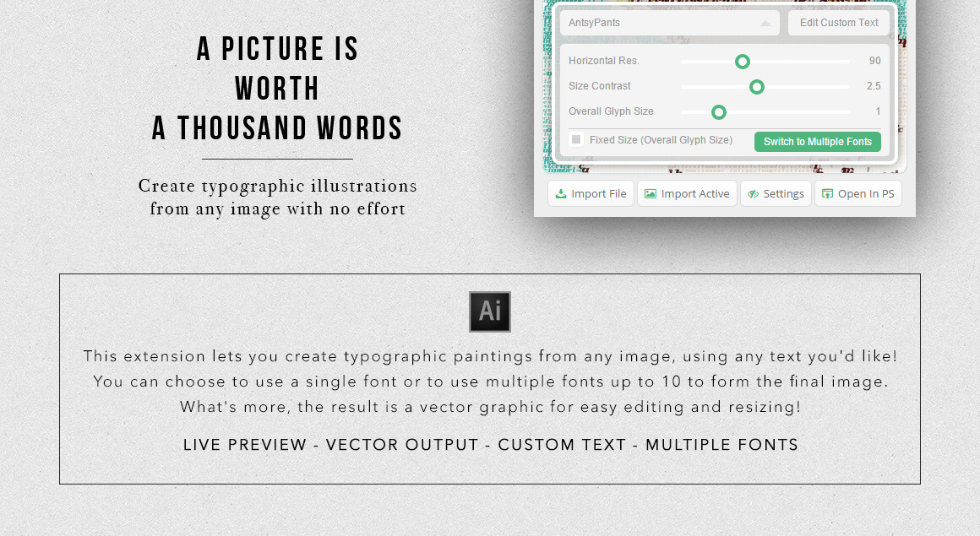Click the Size Contrast value 2.5
Image resolution: width=980 pixels, height=536 pixels.
(x=873, y=86)
